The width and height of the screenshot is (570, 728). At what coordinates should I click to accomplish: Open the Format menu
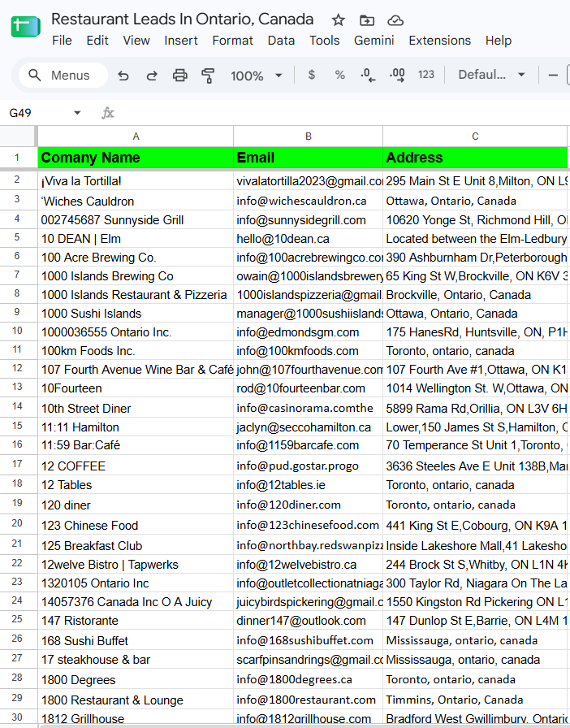pyautogui.click(x=232, y=41)
